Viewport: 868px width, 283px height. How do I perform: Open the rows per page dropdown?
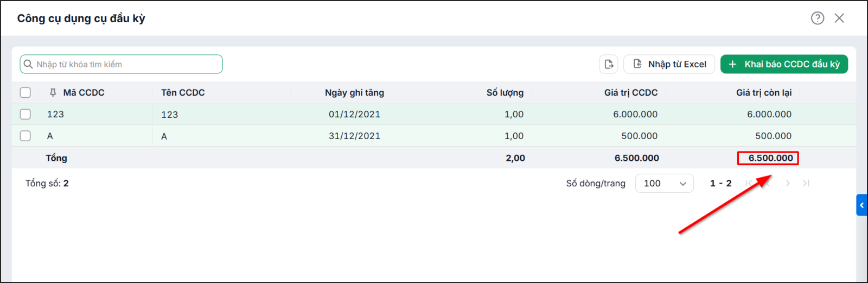click(x=664, y=184)
